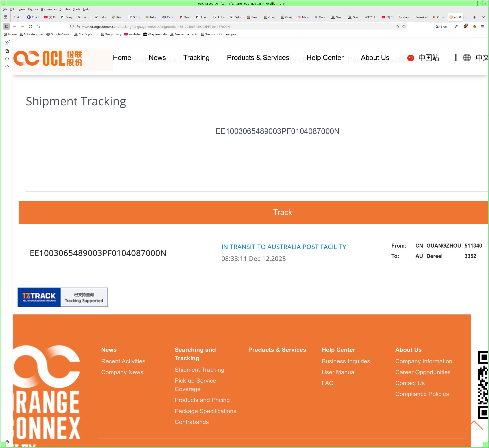This screenshot has width=489, height=448.
Task: Open the extensions puzzle-piece icon
Action: coord(457,26)
